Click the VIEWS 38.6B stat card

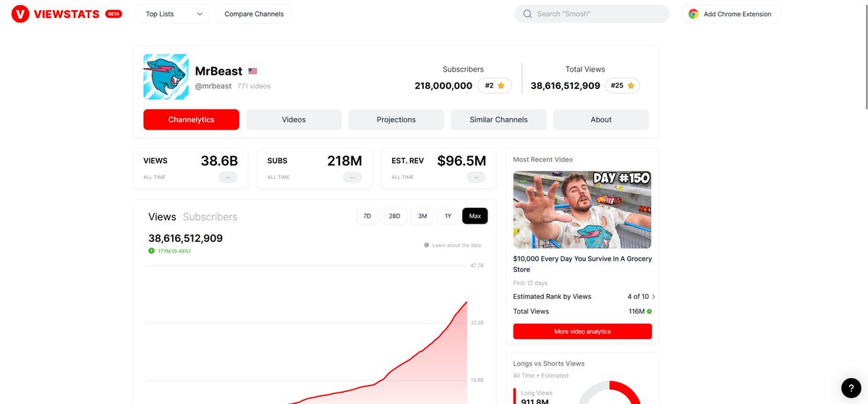190,168
